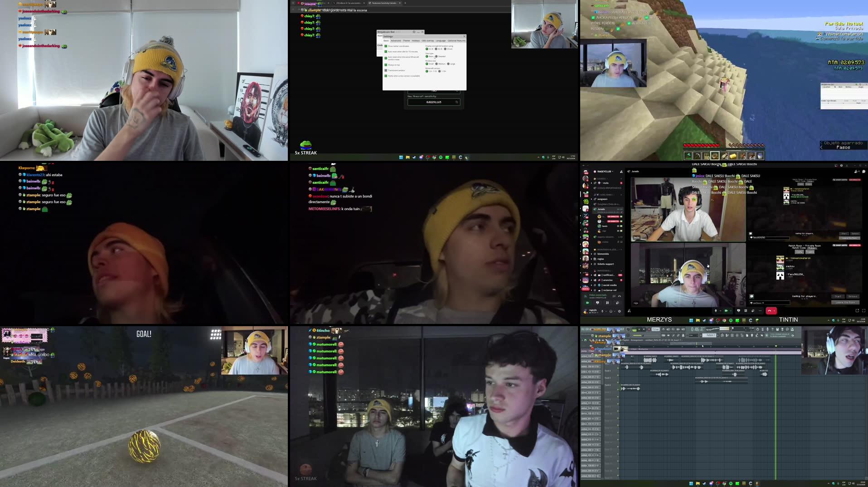Viewport: 868px width, 487px height.
Task: Open the search icon in the Ninjabrain Bot titlebar
Action: (x=414, y=32)
